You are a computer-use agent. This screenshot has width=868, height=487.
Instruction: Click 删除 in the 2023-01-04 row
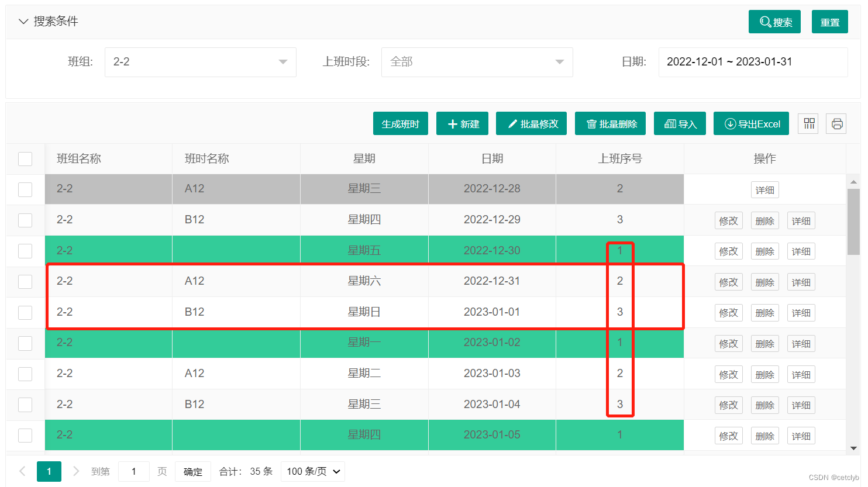pos(764,405)
